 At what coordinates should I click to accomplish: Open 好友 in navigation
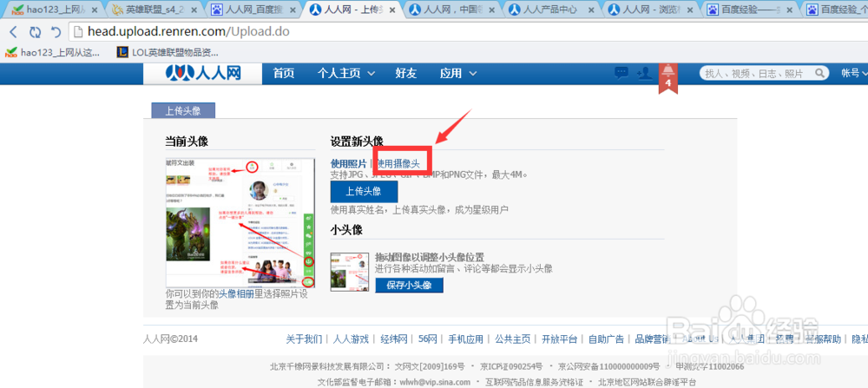pos(405,73)
